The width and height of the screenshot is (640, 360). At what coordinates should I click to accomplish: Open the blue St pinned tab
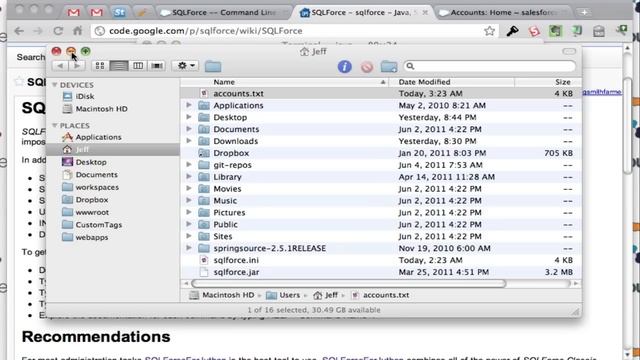(119, 13)
